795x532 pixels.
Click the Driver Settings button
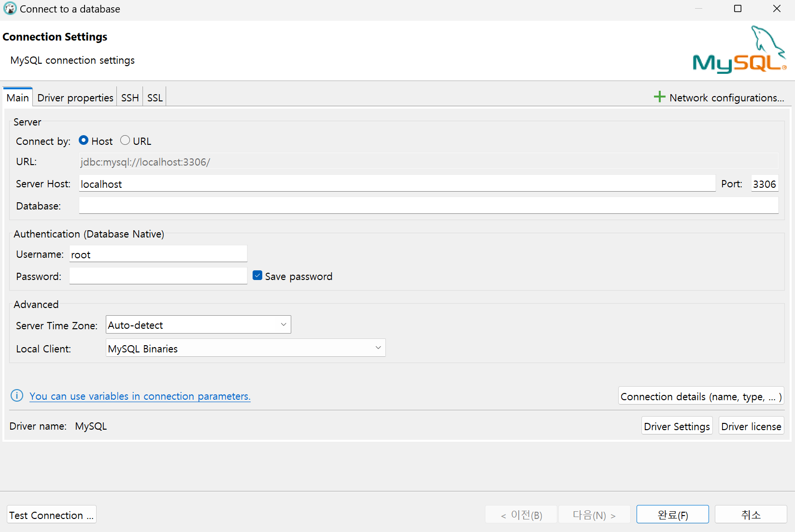676,426
